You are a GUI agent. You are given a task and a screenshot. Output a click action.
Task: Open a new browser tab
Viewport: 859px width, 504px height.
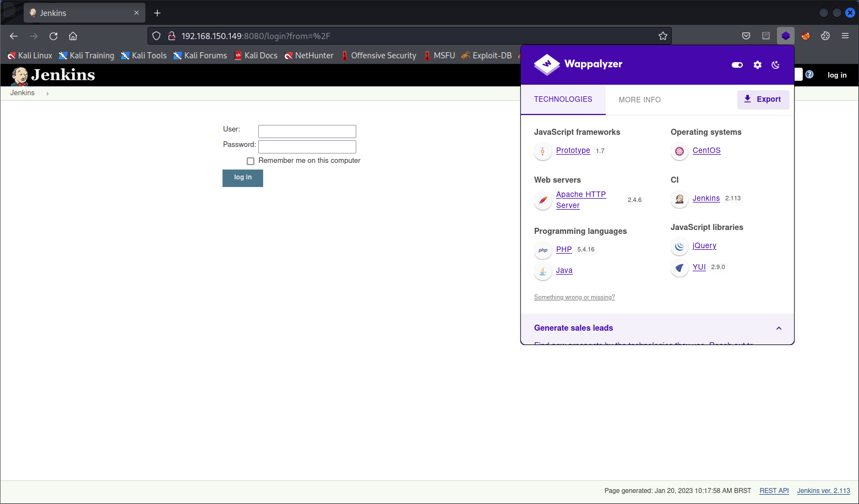(x=157, y=13)
